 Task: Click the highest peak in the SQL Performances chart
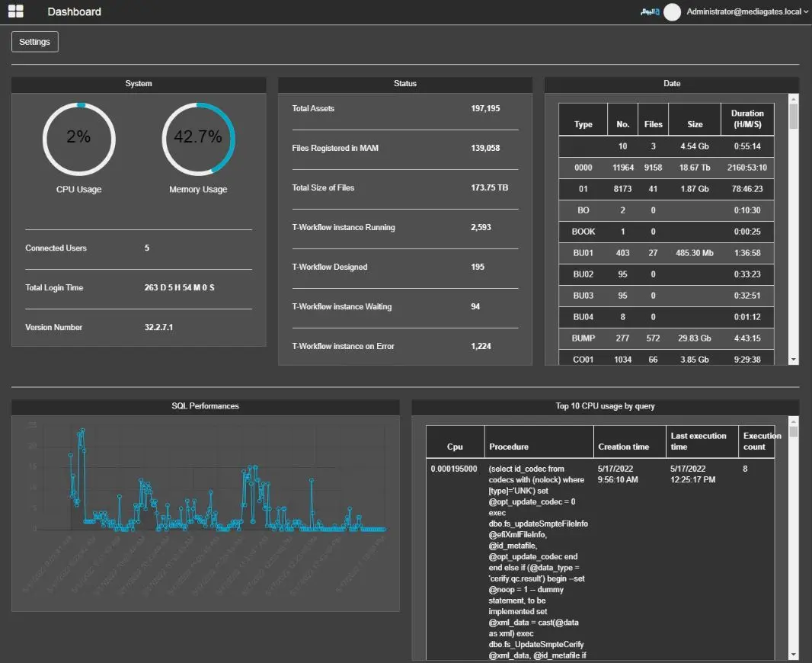coord(82,430)
